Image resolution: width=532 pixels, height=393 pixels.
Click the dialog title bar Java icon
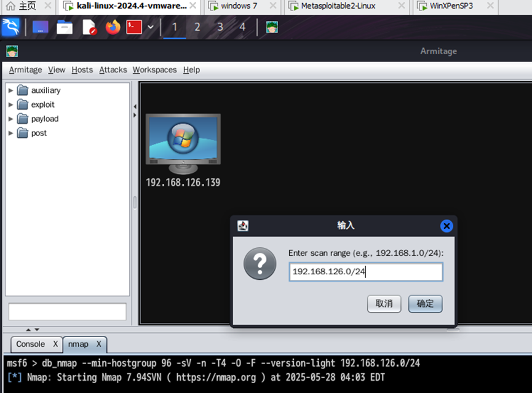242,226
